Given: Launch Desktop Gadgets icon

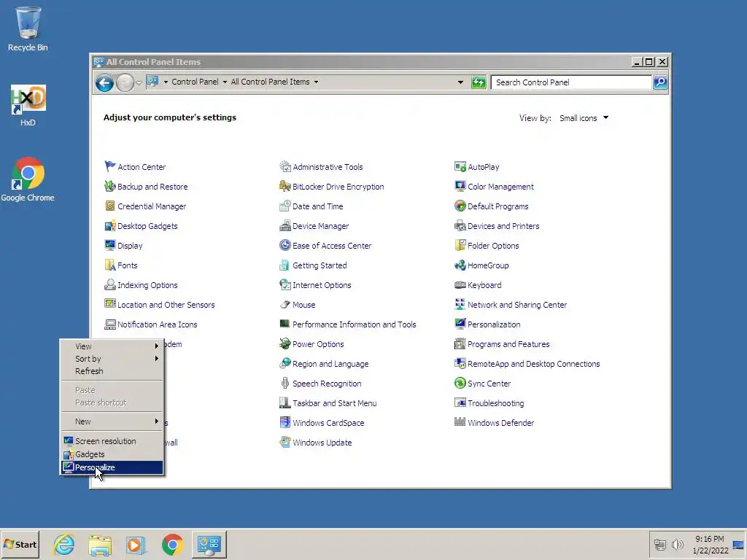Looking at the screenshot, I should click(110, 226).
